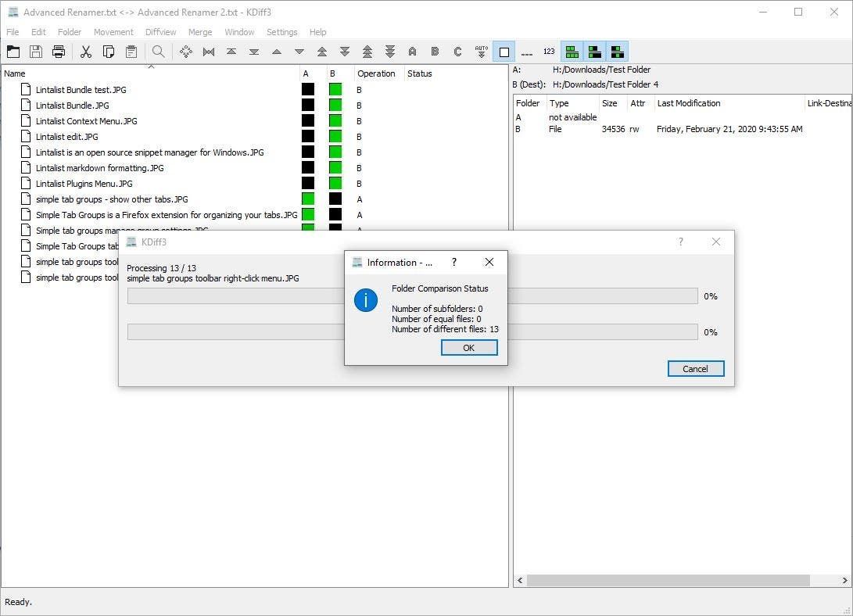Click green A swatch for show other tabs.JPG
The width and height of the screenshot is (853, 616).
[x=308, y=199]
